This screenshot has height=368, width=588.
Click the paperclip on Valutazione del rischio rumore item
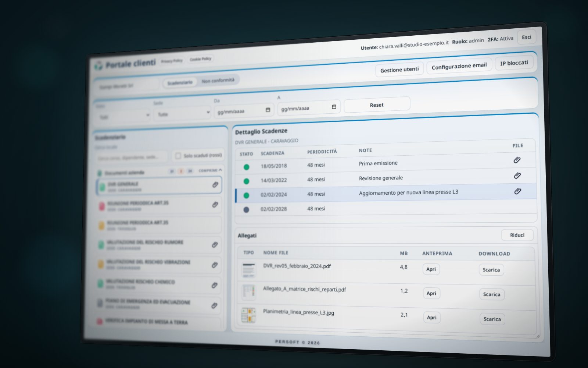click(x=215, y=245)
